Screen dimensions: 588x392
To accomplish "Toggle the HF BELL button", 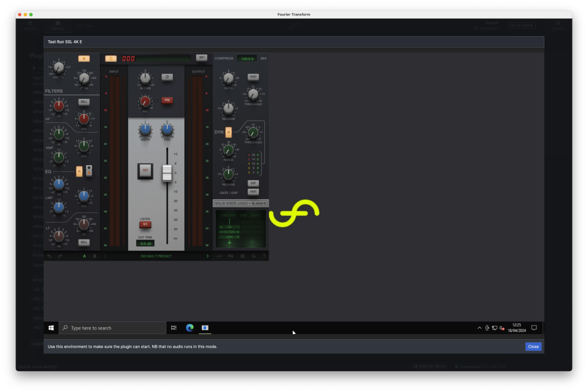I will [84, 102].
